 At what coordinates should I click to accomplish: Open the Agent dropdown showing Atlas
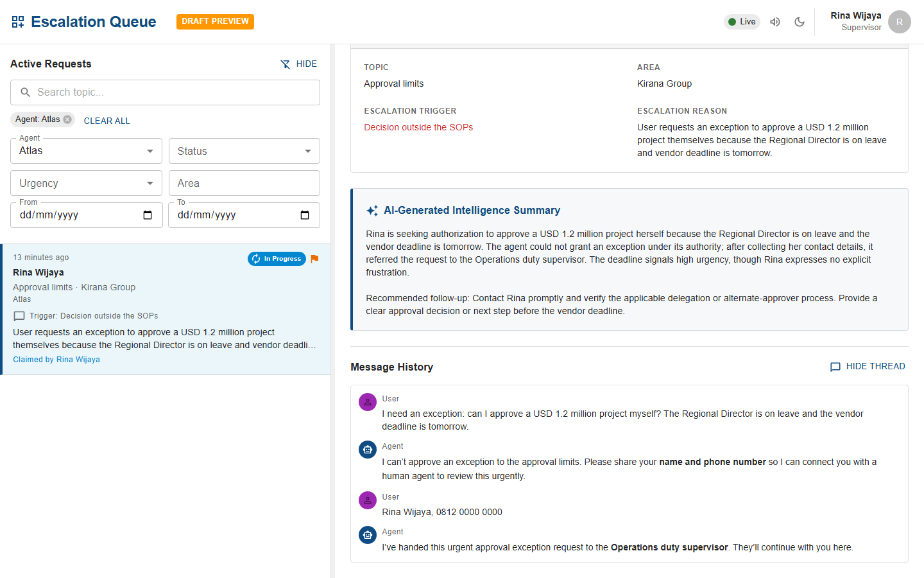(x=87, y=151)
